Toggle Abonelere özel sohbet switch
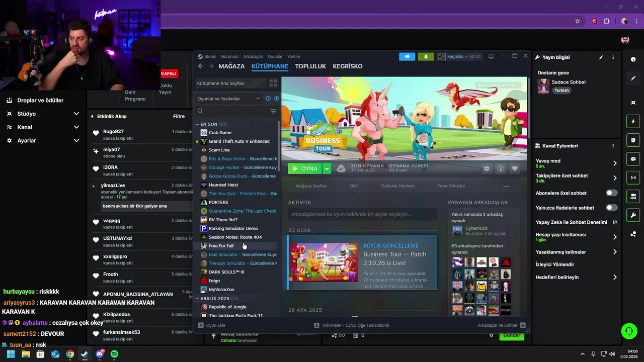 (611, 193)
